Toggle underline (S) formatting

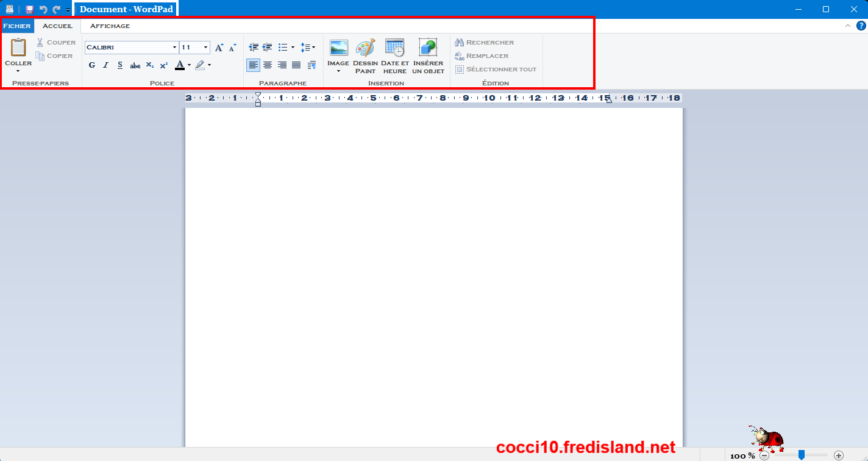120,65
